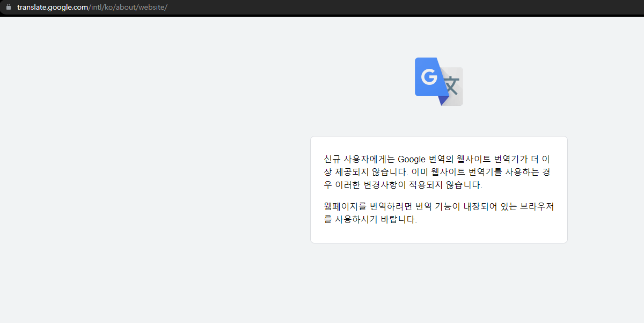Click the lock icon in the address bar
This screenshot has height=323, width=644.
[x=8, y=7]
